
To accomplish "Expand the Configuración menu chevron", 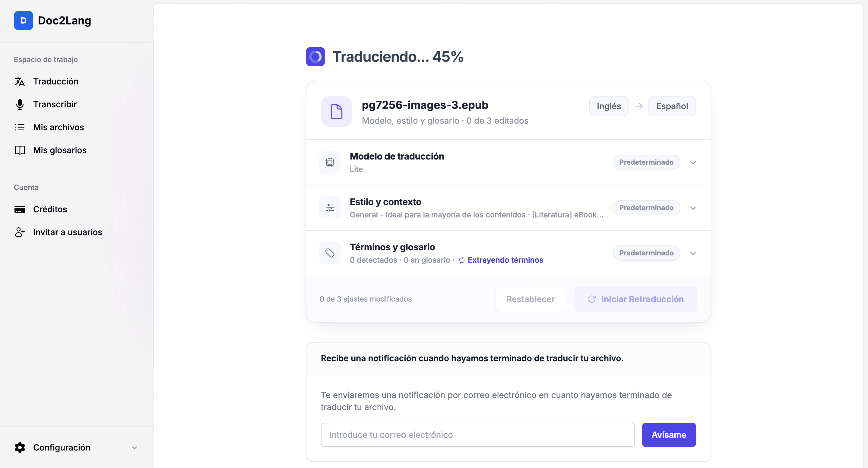I will coord(135,448).
